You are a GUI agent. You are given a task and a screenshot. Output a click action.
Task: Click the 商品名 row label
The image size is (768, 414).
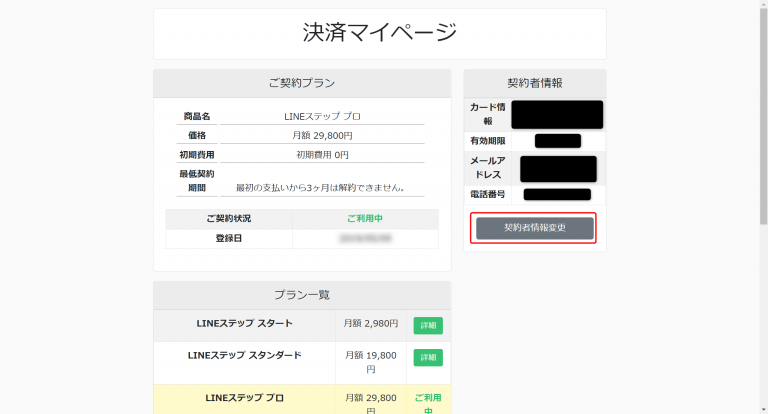tap(197, 116)
